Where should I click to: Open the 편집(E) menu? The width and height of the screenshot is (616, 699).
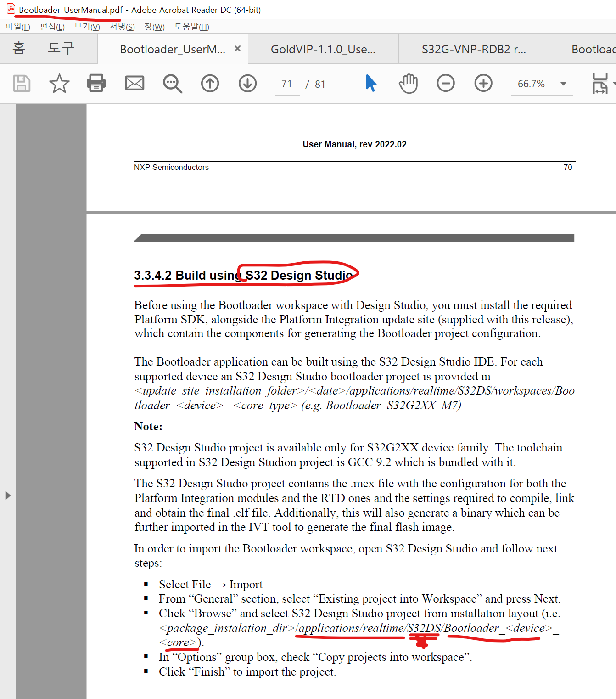pos(52,27)
